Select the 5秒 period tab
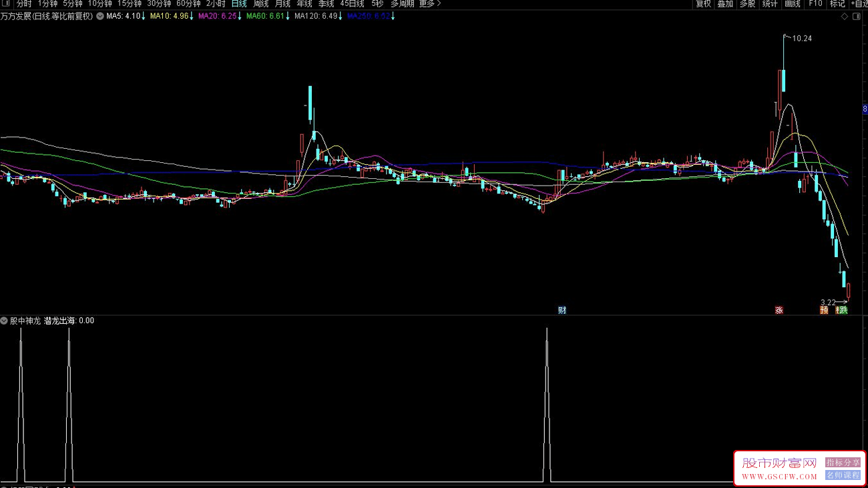This screenshot has width=868, height=488. pyautogui.click(x=378, y=4)
